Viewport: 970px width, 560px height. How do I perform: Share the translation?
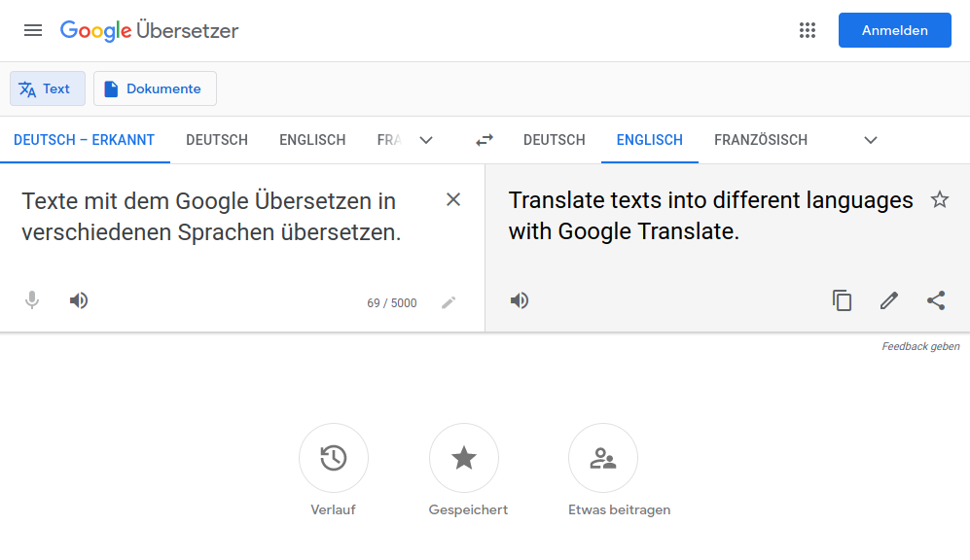click(x=936, y=300)
